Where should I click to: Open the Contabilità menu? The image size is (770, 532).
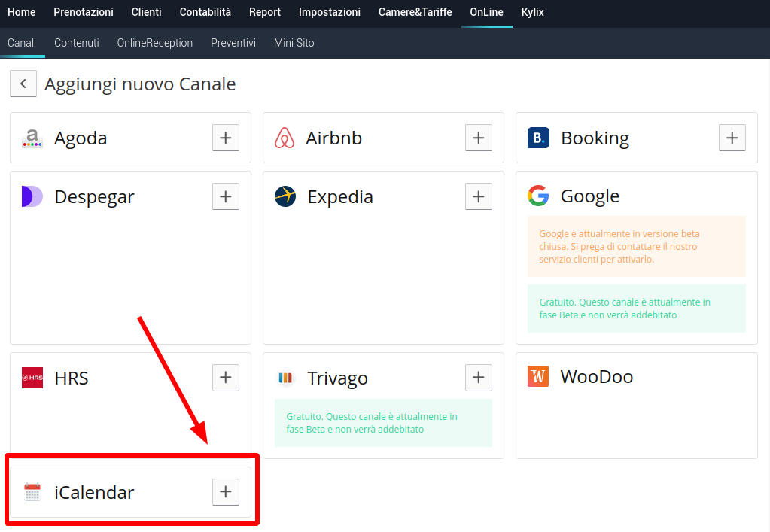205,12
